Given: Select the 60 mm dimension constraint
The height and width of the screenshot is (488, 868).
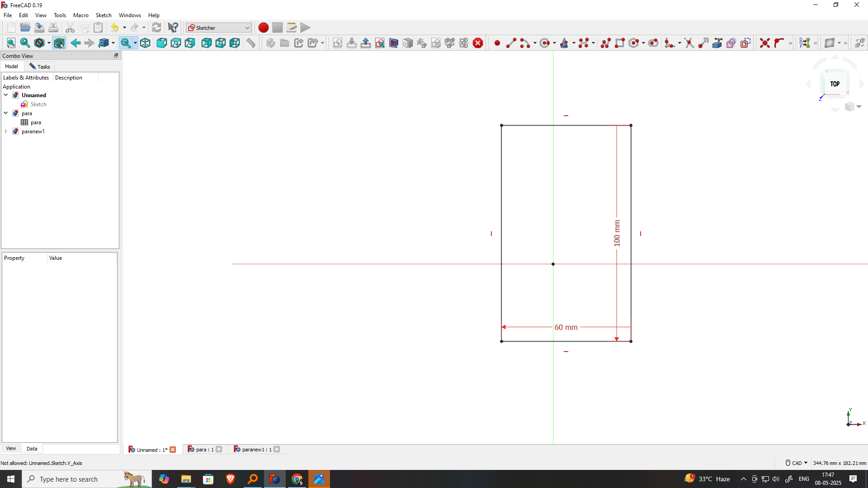Looking at the screenshot, I should (x=566, y=327).
